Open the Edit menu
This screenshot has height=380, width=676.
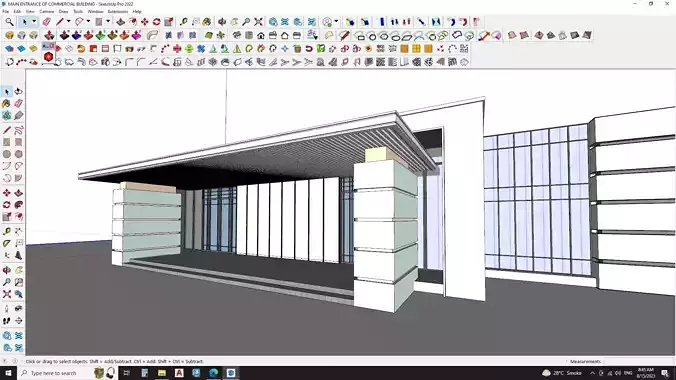[x=17, y=12]
